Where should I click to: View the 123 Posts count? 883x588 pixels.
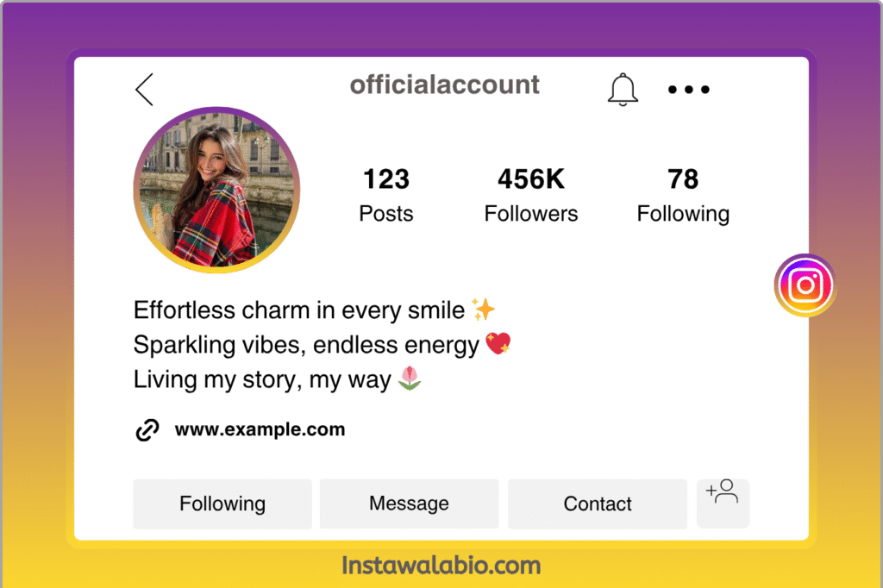pos(386,196)
